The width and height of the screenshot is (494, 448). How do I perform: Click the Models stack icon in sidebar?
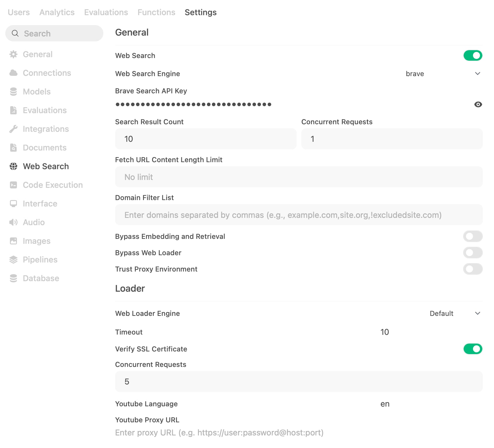(13, 92)
